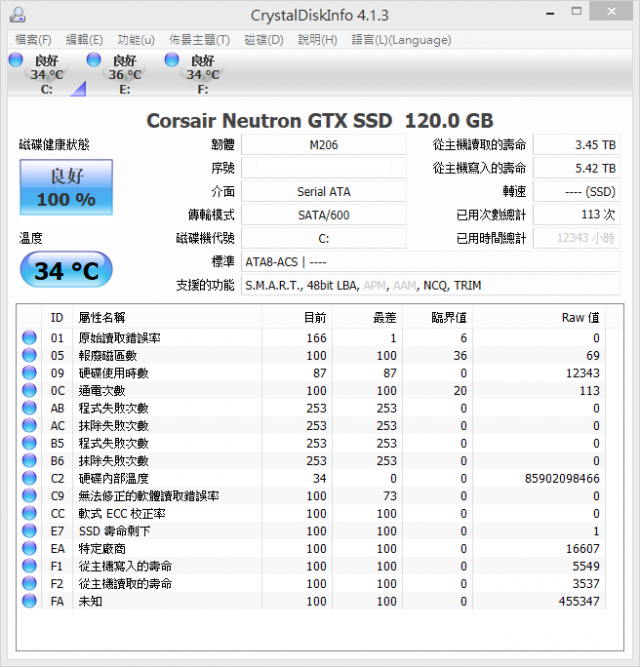Viewport: 640px width, 668px height.
Task: Select the 未知 attribute name in FA row
Action: coord(90,602)
